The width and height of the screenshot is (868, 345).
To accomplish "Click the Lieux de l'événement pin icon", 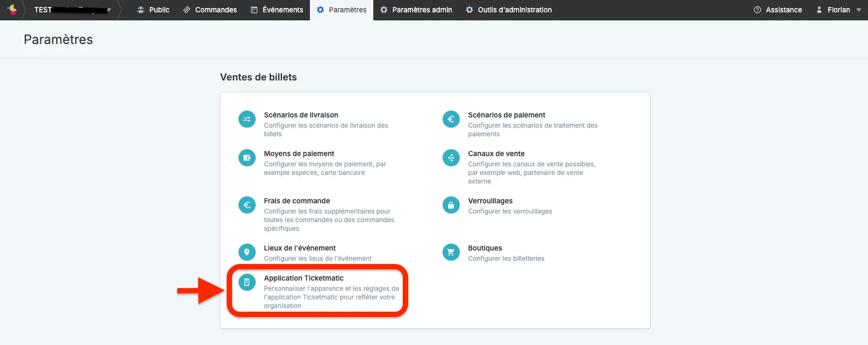I will coord(247,252).
